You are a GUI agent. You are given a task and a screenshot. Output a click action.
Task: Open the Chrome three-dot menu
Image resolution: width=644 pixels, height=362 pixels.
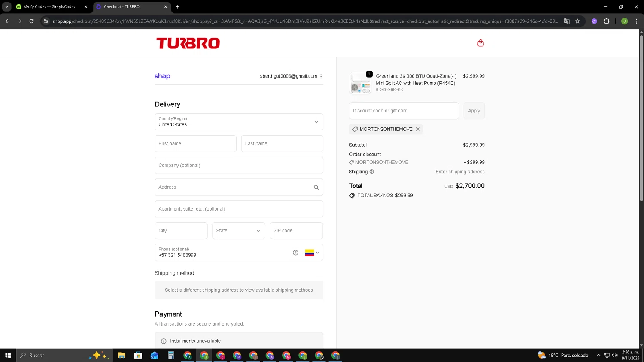click(636, 21)
